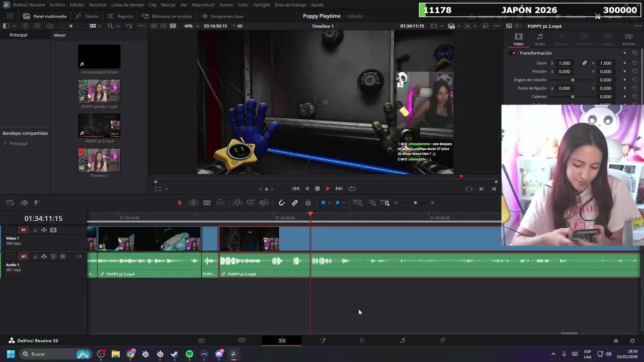Lock the Video 1 track
644x362 pixels.
pos(35,230)
